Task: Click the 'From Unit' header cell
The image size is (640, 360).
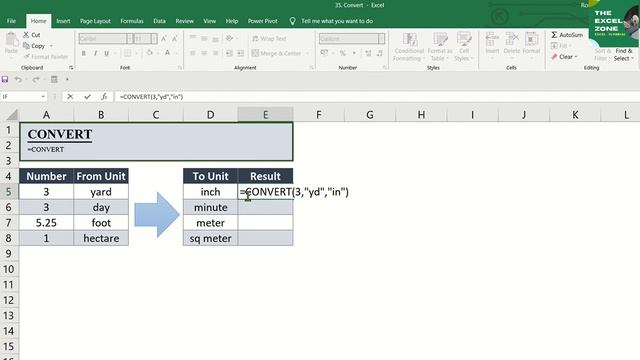Action: (x=101, y=176)
